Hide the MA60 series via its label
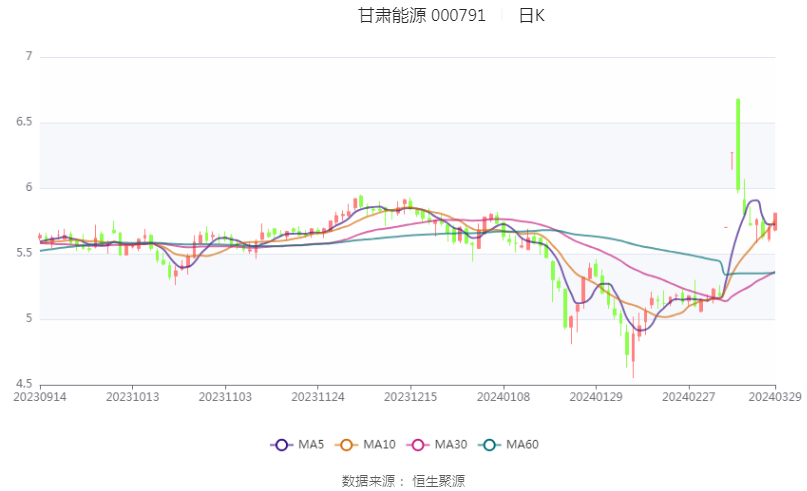This screenshot has height=491, width=807. point(522,445)
